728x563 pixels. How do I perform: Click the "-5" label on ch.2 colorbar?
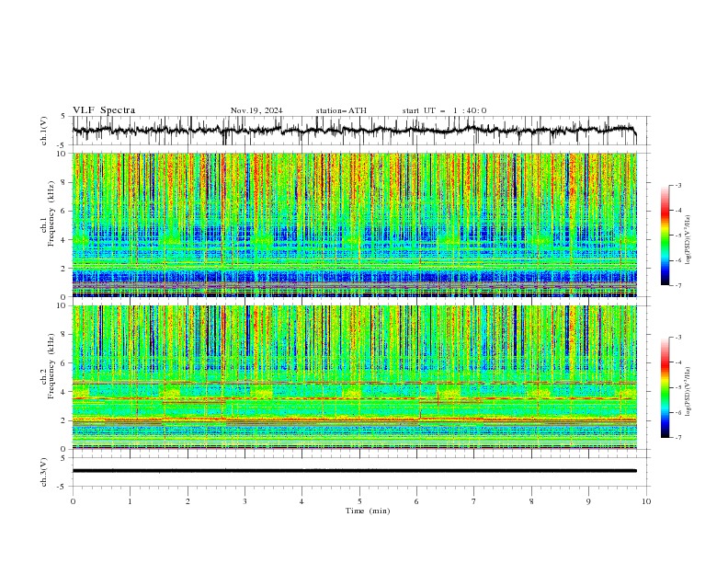tap(677, 387)
